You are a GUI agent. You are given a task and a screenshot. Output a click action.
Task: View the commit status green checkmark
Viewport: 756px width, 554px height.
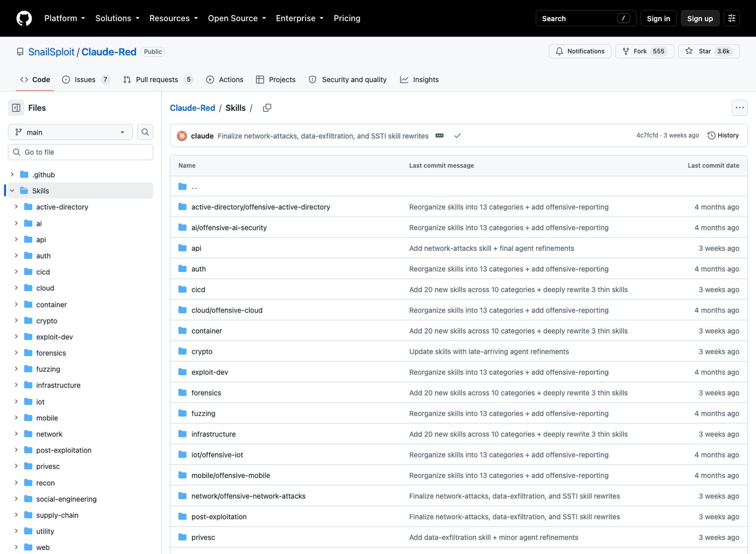tap(457, 136)
